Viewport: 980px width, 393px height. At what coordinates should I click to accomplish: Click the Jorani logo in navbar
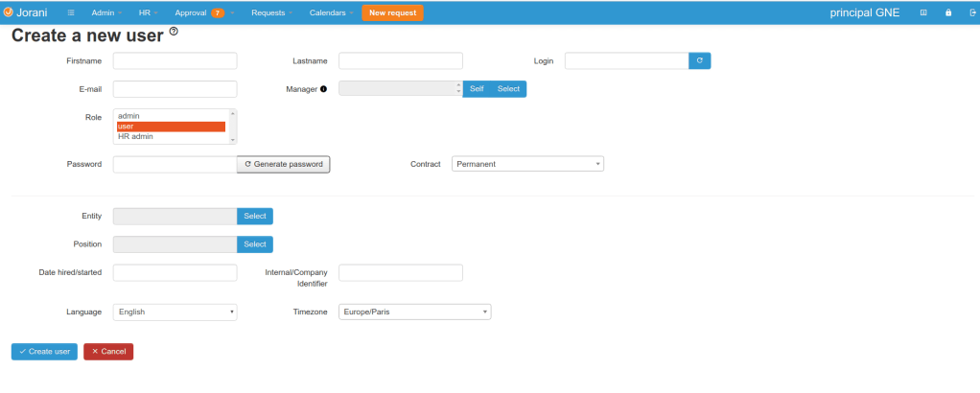pyautogui.click(x=26, y=12)
